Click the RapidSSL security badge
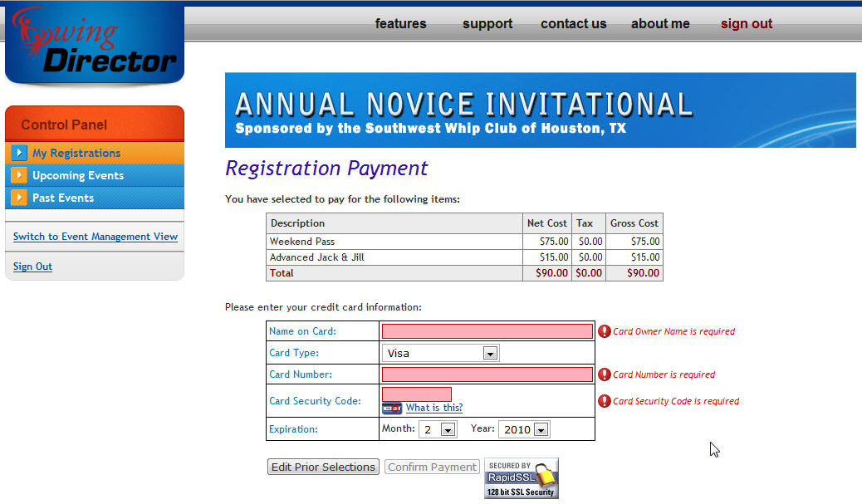The height and width of the screenshot is (504, 862). click(522, 478)
